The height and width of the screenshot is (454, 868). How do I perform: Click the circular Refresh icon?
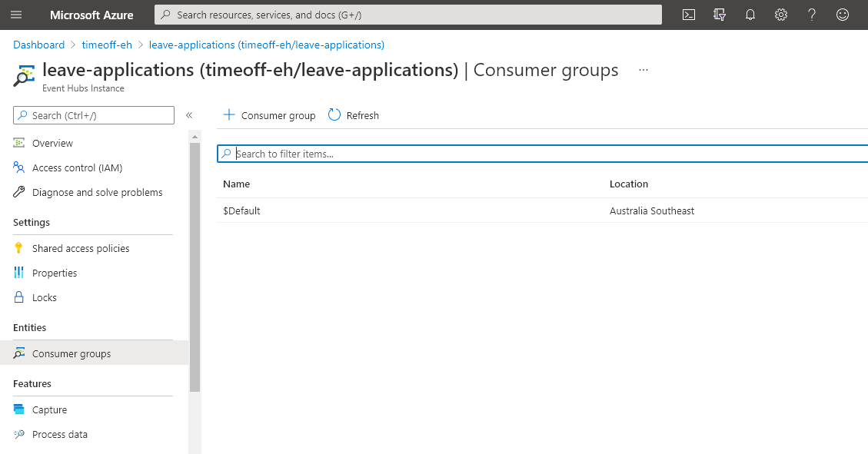click(334, 114)
